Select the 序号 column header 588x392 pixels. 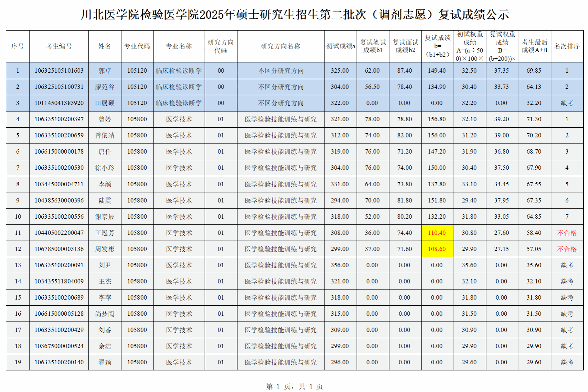18,46
